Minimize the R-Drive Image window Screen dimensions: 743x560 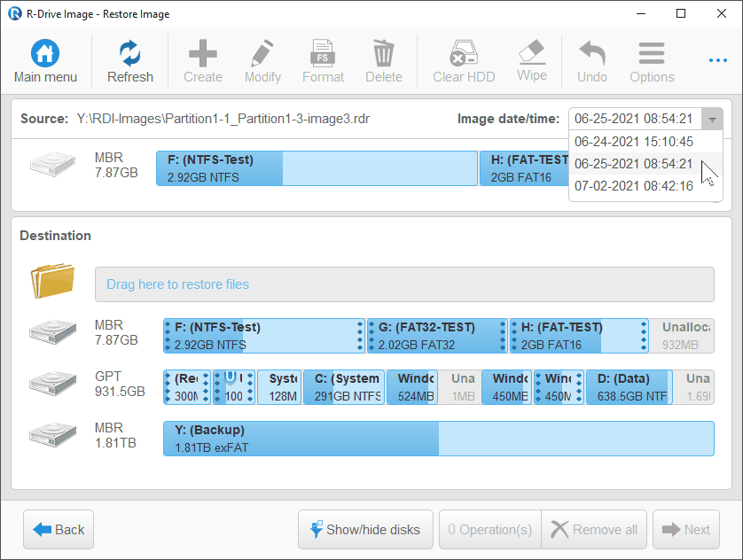(x=641, y=13)
